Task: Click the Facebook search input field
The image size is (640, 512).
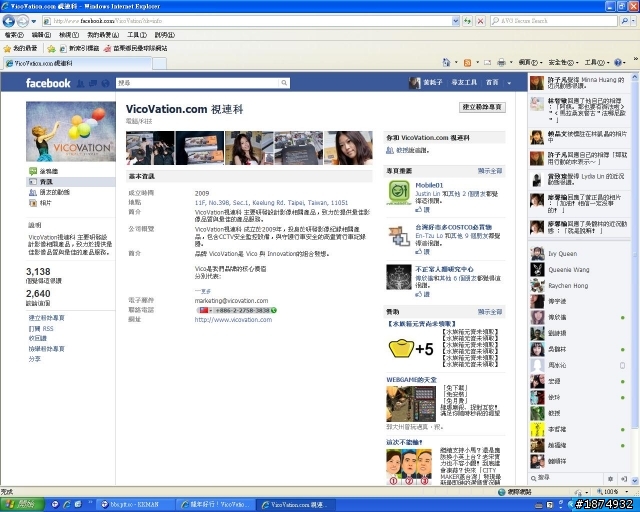Action: click(198, 83)
